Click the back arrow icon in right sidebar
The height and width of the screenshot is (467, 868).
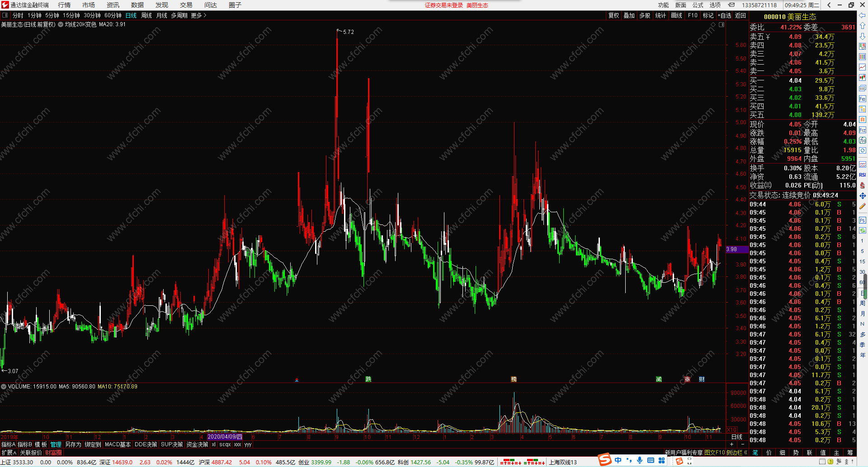click(863, 15)
